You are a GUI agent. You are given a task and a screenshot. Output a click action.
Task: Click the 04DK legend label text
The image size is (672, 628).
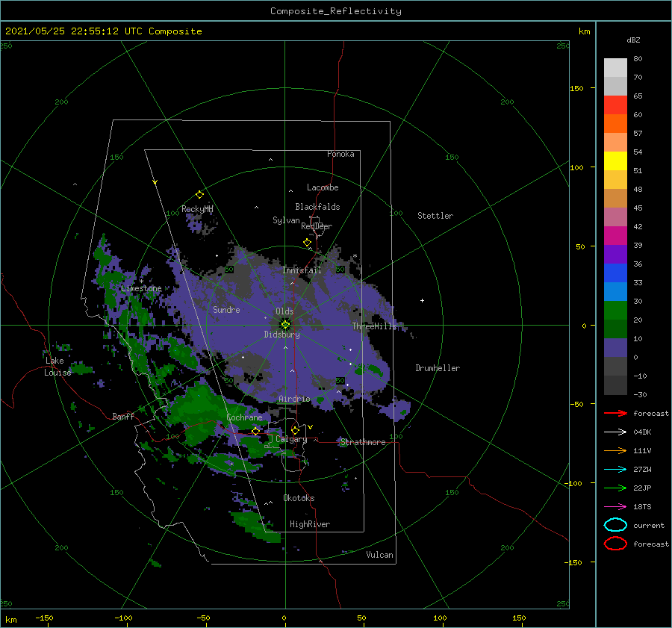click(x=642, y=432)
